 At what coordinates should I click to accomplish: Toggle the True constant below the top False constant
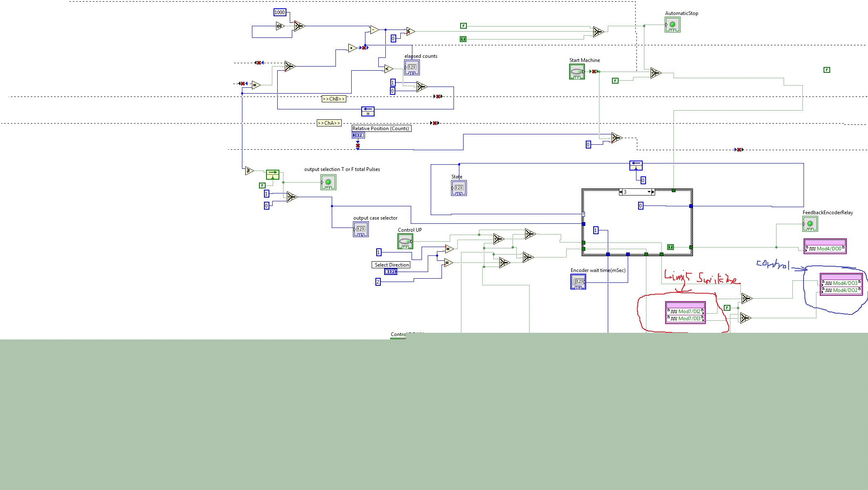(x=464, y=39)
